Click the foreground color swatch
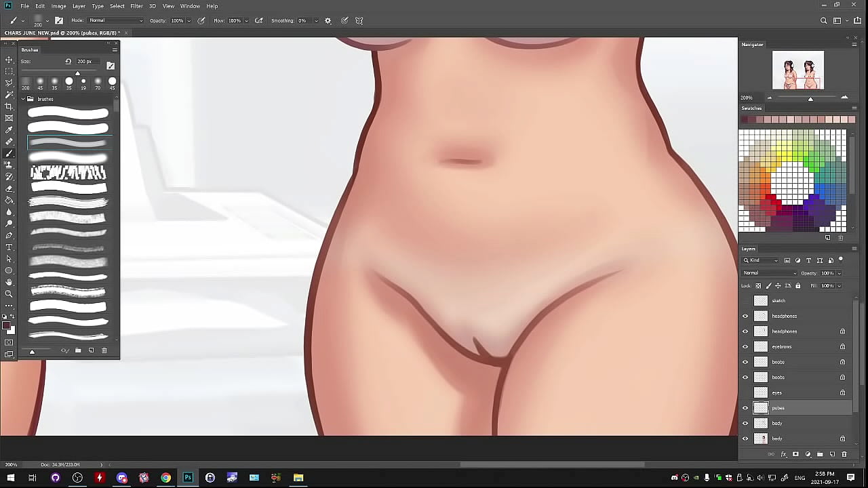 6,327
